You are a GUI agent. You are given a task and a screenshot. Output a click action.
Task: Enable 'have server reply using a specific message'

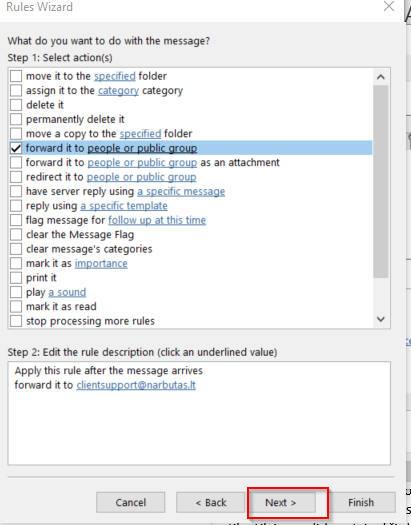(x=16, y=191)
